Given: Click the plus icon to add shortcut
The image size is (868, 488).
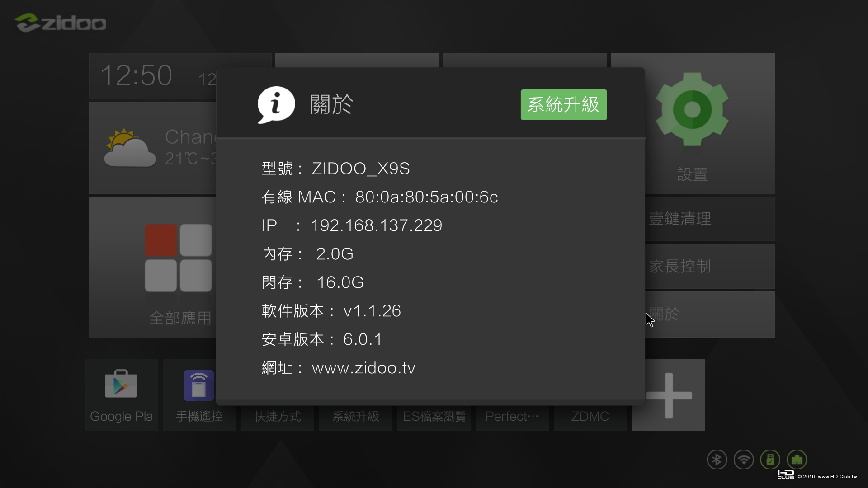Looking at the screenshot, I should coord(669,395).
